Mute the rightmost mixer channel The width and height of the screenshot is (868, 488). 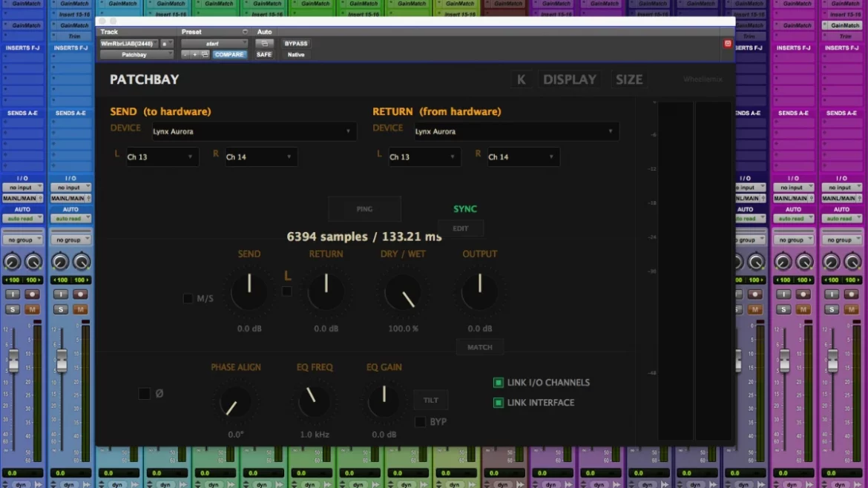pos(852,309)
